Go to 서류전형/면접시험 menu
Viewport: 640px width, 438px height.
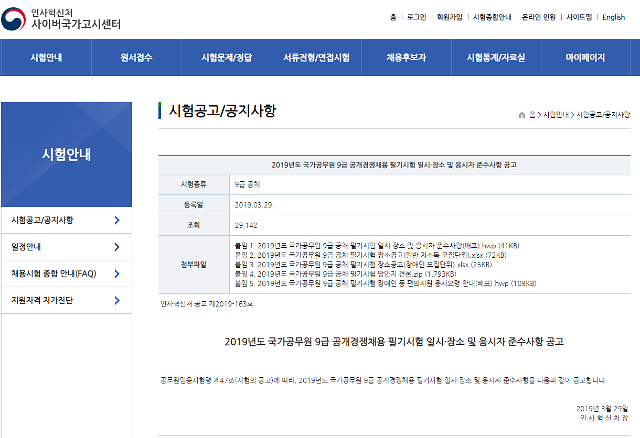316,58
